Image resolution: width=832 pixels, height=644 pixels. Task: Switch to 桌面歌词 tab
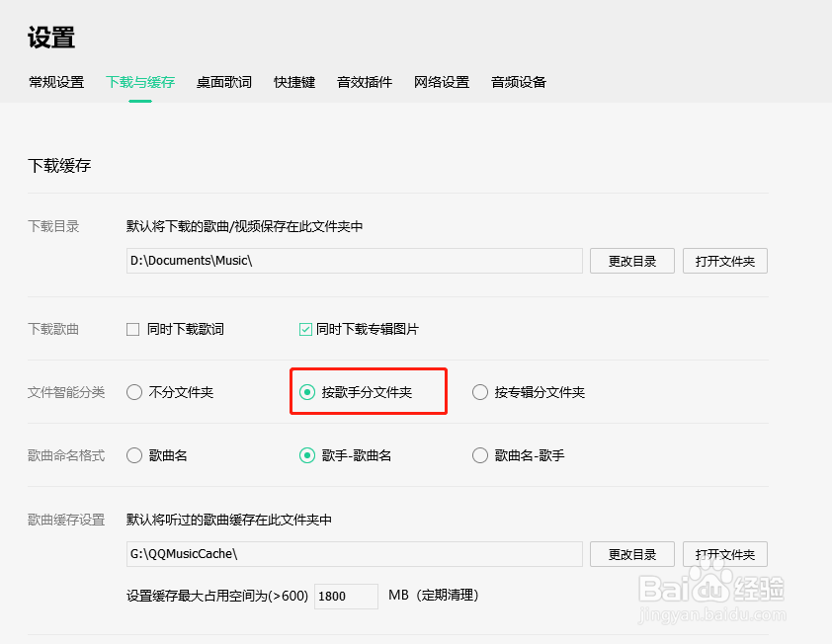click(224, 82)
